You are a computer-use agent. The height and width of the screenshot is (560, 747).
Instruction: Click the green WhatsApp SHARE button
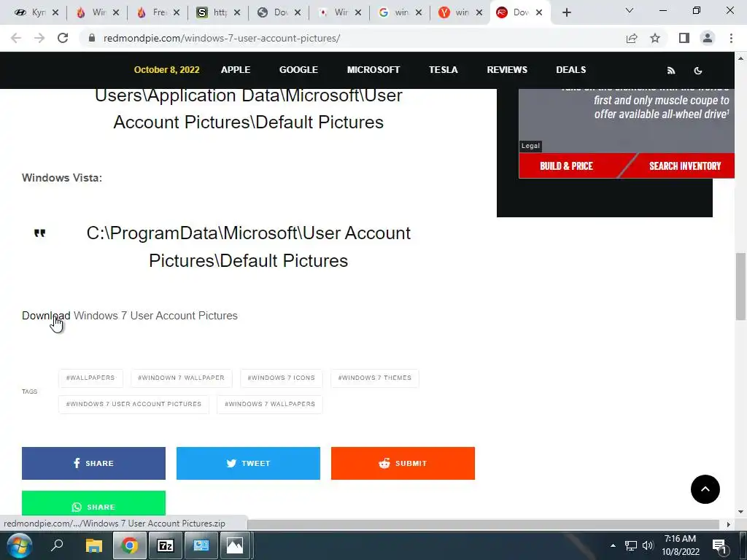[x=93, y=503]
